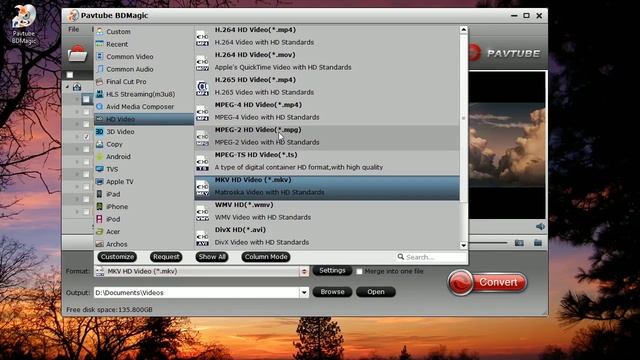Screen dimensions: 640x360
Task: Click Browse for output folder
Action: (332, 292)
